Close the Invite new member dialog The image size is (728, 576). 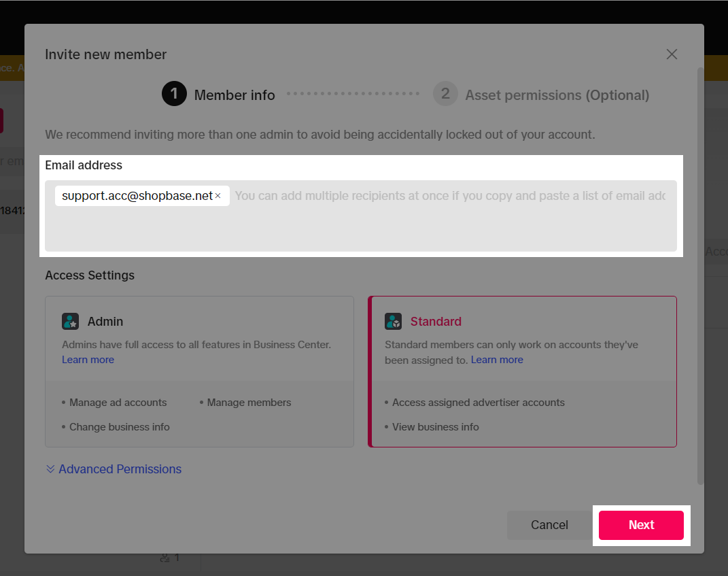pos(672,54)
